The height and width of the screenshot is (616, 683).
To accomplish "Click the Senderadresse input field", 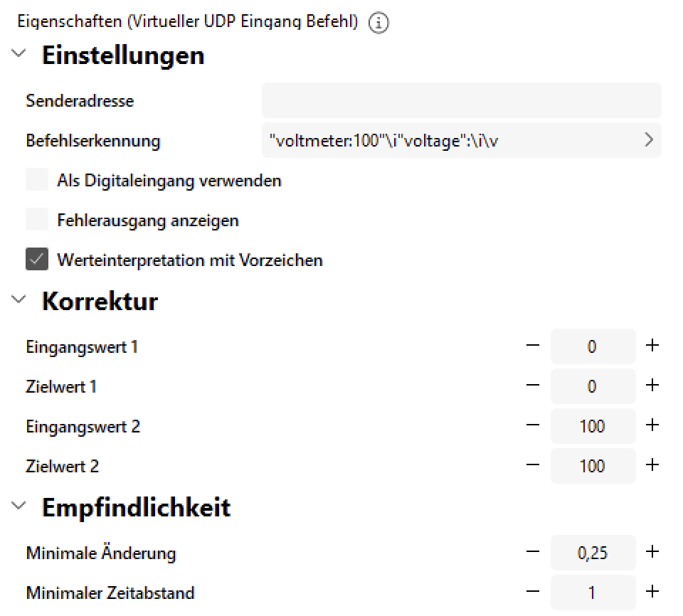I will [461, 100].
